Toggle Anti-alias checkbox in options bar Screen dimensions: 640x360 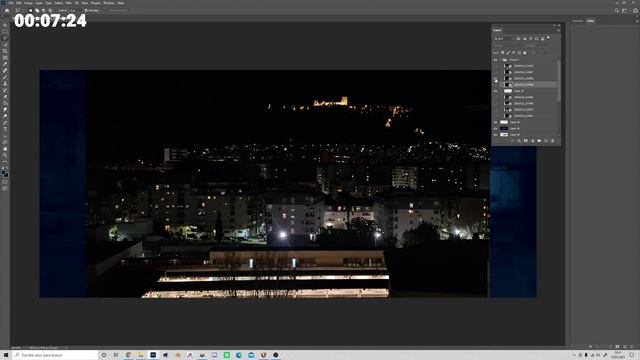pos(86,11)
